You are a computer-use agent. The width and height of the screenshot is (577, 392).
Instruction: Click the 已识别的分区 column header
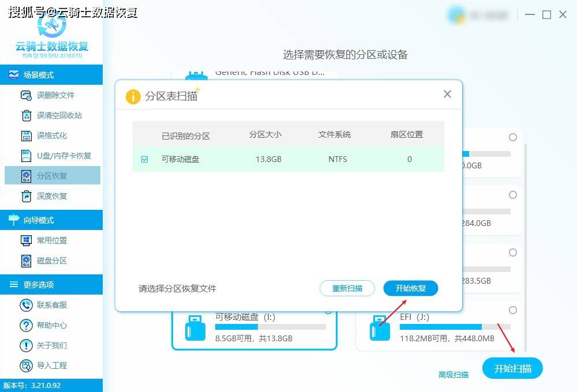coord(186,136)
